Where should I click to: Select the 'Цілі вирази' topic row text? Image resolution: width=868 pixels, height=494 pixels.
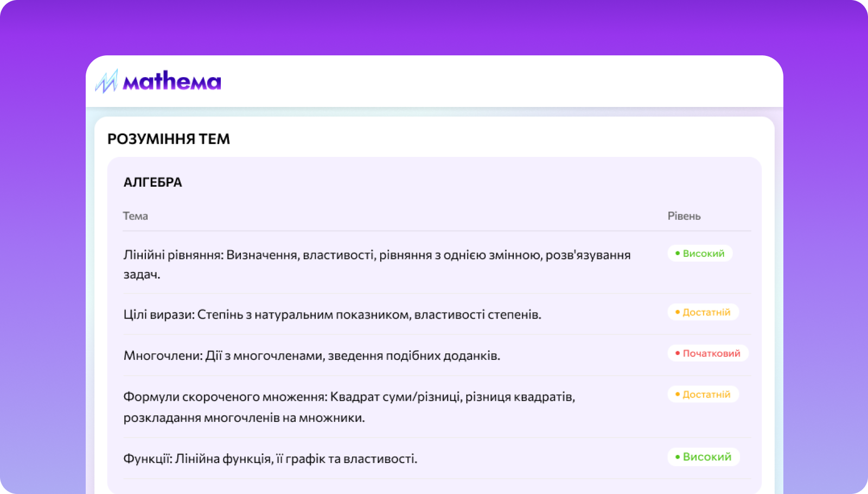click(333, 314)
